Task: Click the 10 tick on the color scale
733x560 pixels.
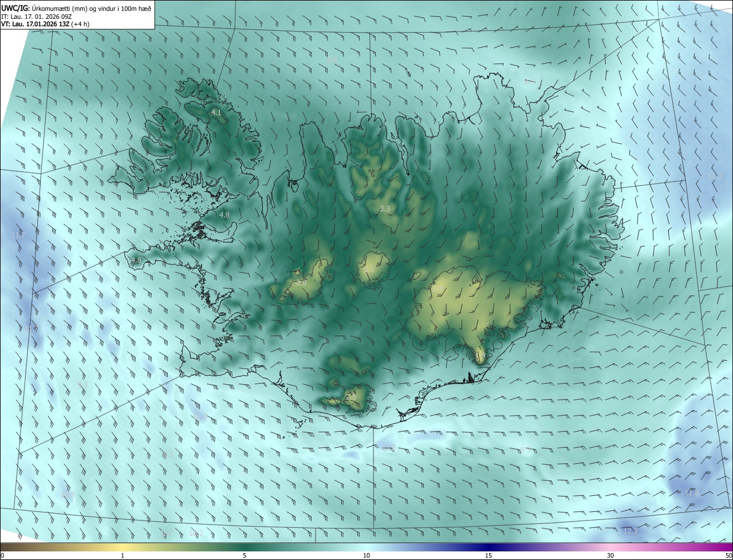Action: 366,555
